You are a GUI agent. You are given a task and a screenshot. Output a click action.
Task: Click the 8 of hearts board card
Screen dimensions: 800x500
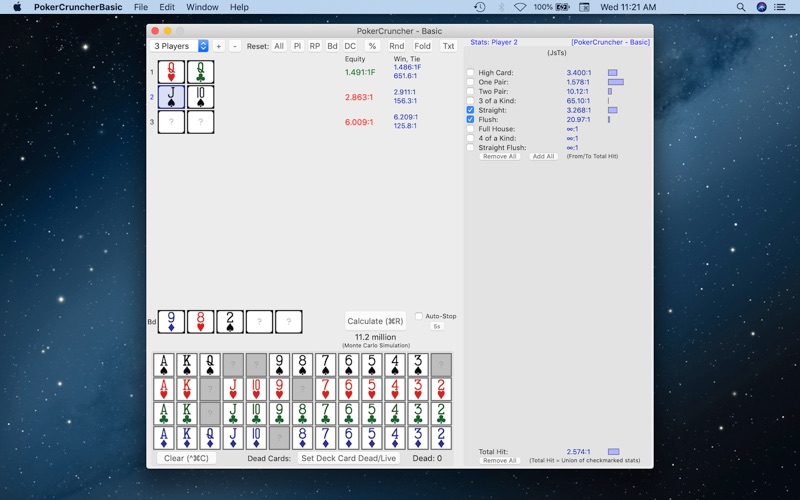coord(201,322)
